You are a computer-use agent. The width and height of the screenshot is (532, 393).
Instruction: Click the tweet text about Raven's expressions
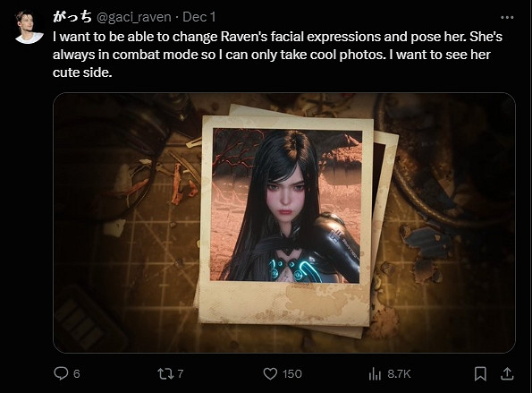(x=277, y=55)
